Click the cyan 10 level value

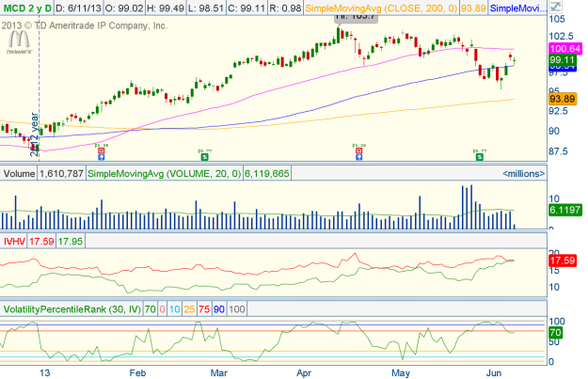(174, 309)
